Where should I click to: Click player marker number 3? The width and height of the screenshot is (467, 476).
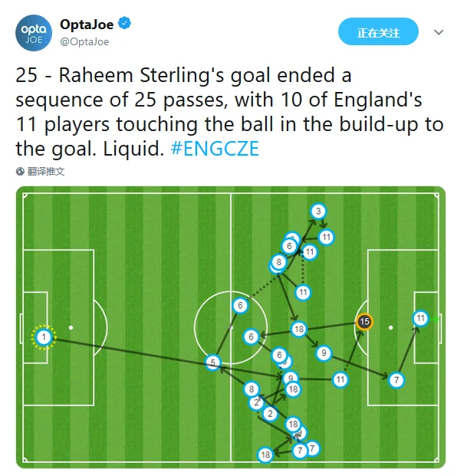click(318, 211)
